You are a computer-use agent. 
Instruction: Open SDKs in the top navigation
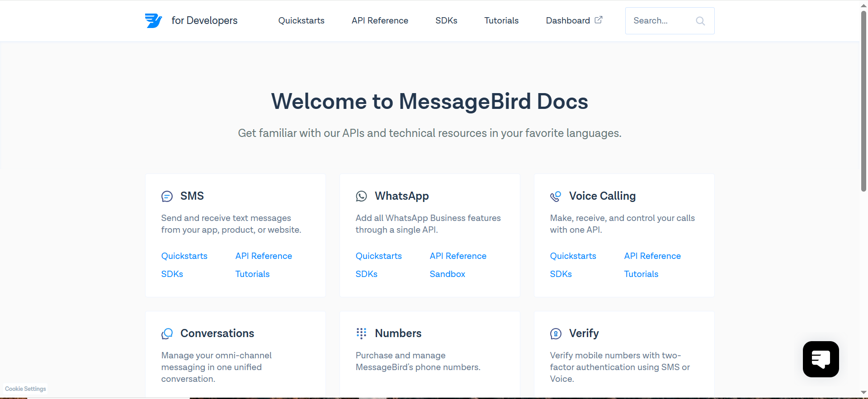coord(446,20)
